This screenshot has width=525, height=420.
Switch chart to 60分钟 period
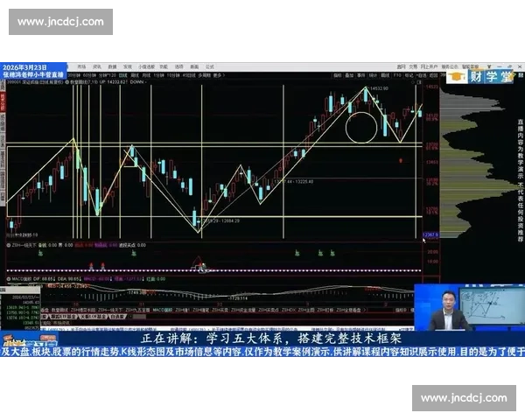87,75
